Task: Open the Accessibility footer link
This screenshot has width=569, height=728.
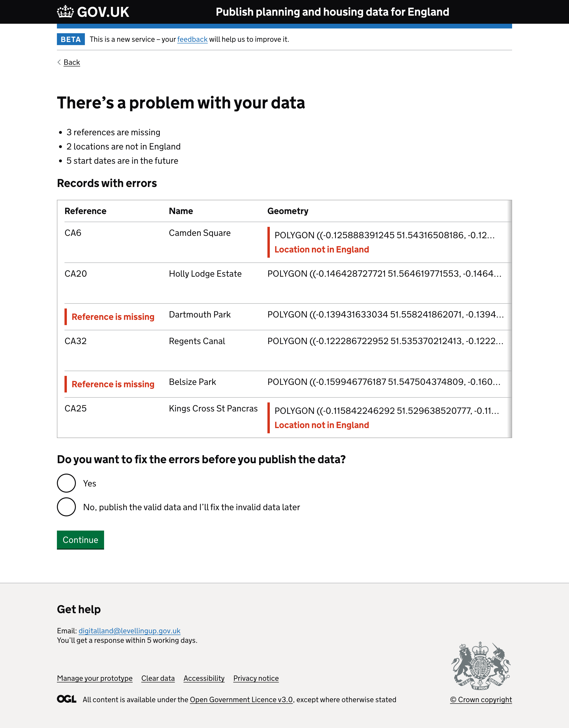Action: click(x=204, y=678)
